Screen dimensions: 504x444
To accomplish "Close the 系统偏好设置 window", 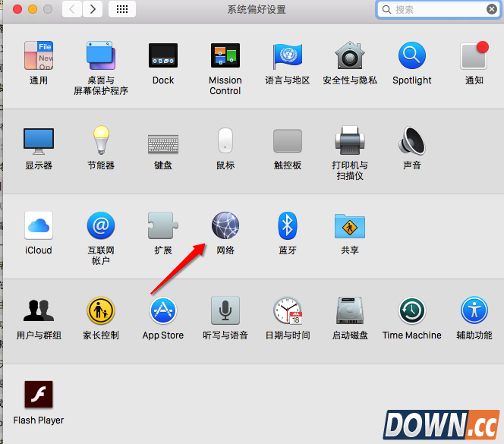I will coord(17,9).
